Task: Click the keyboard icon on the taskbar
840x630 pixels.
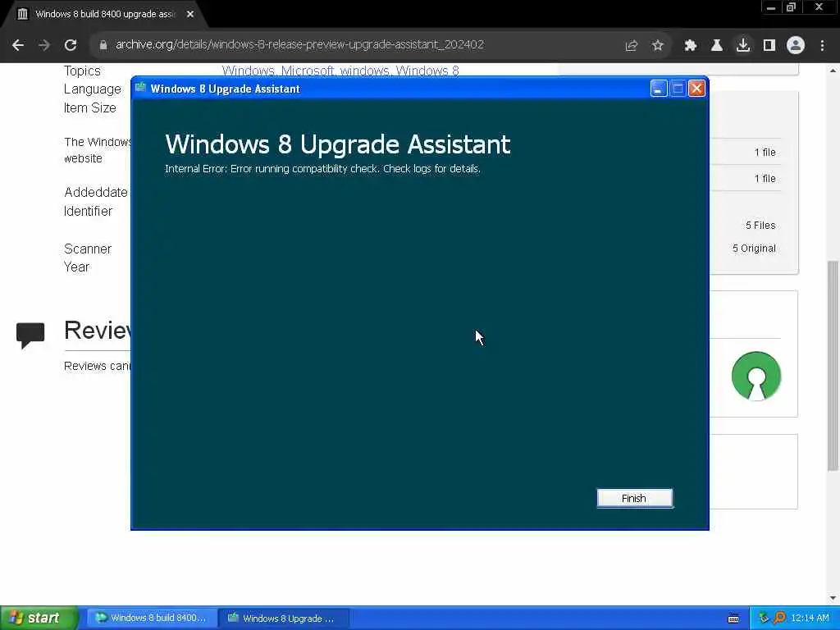Action: 733,619
